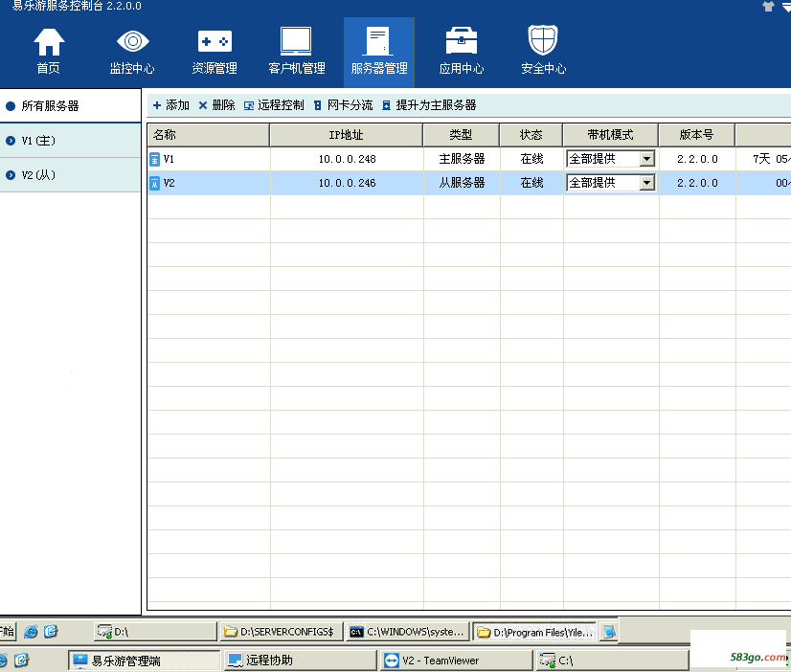Open 带机模式 dropdown arrow for V1
The height and width of the screenshot is (672, 791).
[x=646, y=159]
